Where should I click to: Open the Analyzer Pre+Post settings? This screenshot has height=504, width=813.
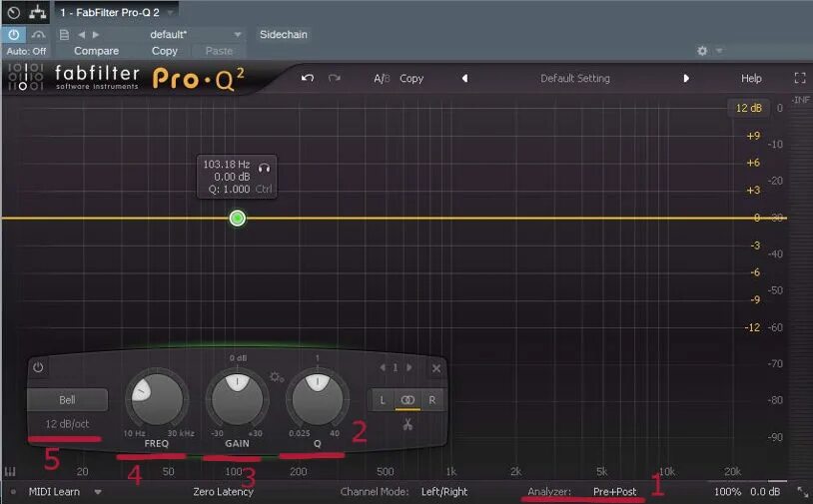click(x=615, y=492)
